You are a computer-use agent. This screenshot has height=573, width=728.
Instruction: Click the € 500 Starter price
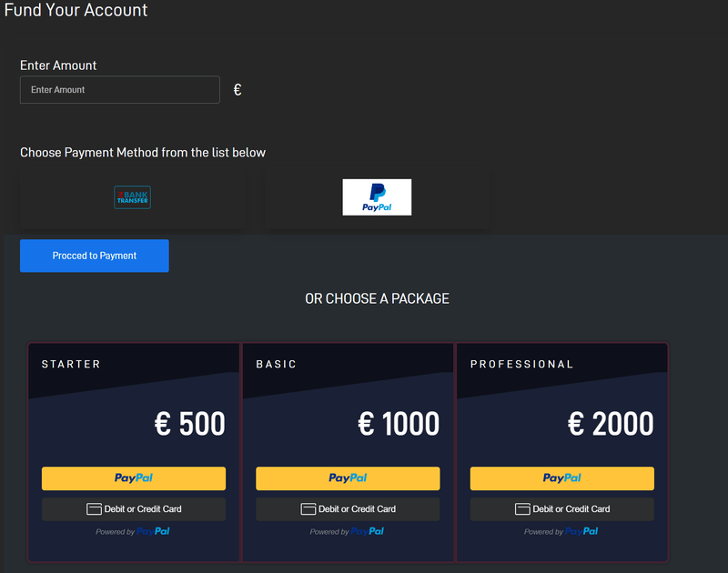(190, 424)
